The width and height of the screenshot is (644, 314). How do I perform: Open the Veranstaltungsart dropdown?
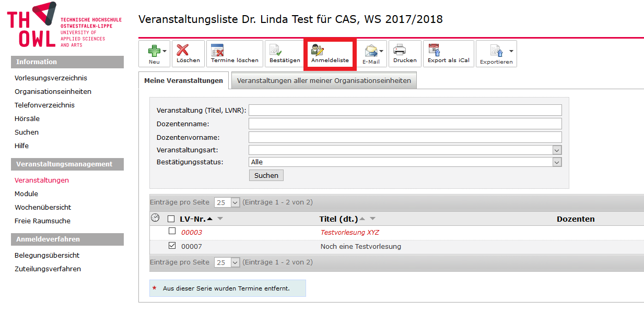[556, 150]
